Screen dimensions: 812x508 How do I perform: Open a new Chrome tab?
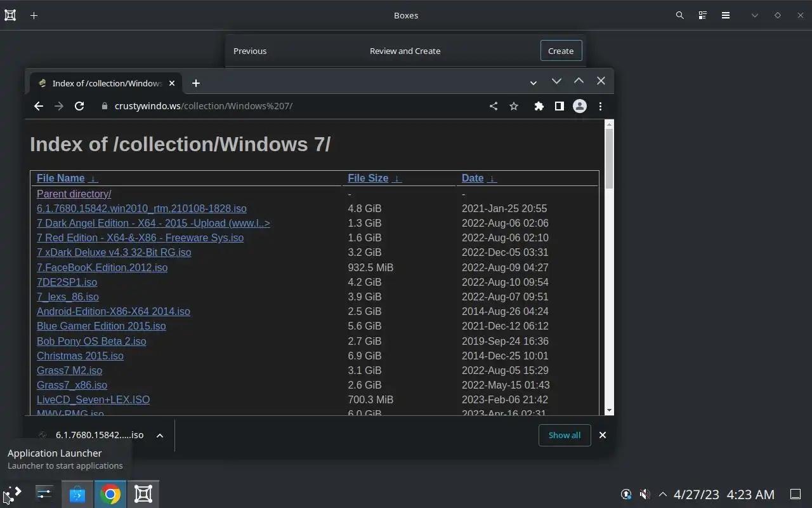tap(196, 83)
